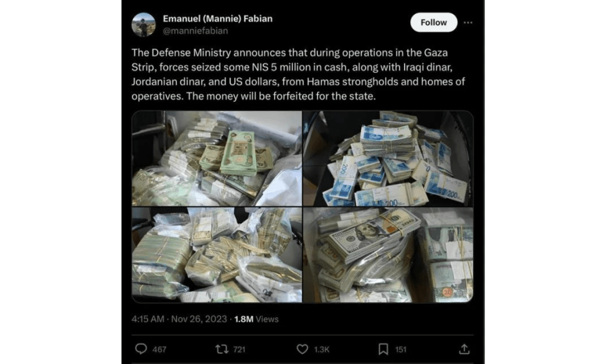Screen dimensions: 606x364
Task: Open the US hundred dollar bills photo
Action: pos(388,255)
